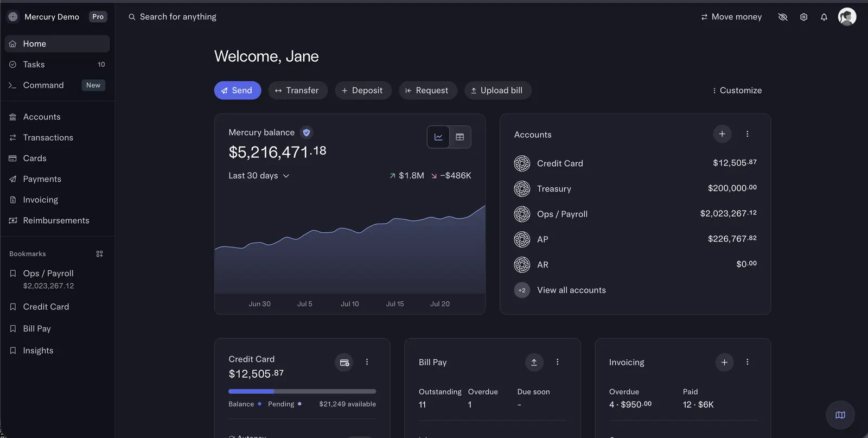This screenshot has height=438, width=868.
Task: Create invoice with Invoicing plus icon
Action: coord(724,362)
